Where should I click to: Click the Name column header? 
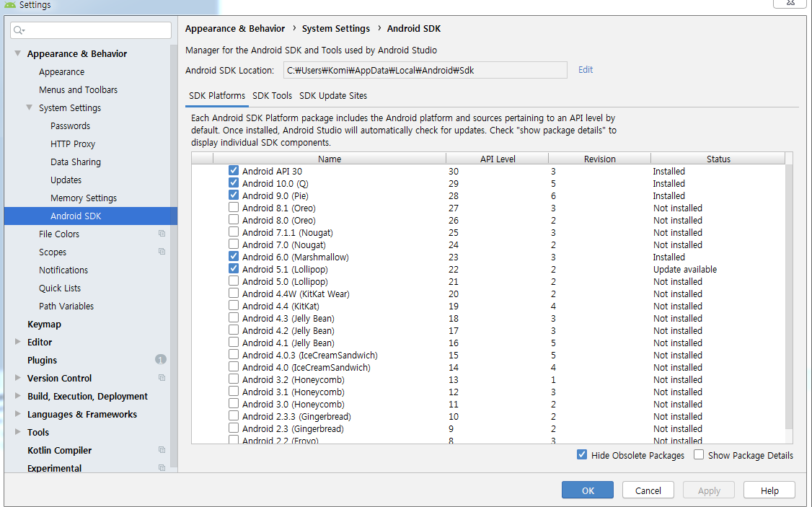(x=330, y=159)
